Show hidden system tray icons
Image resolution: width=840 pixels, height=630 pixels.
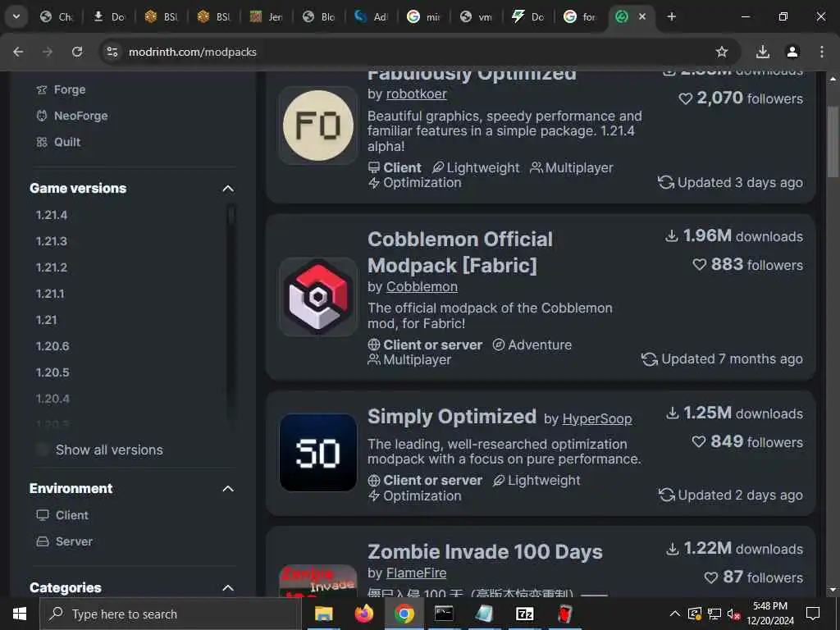675,614
